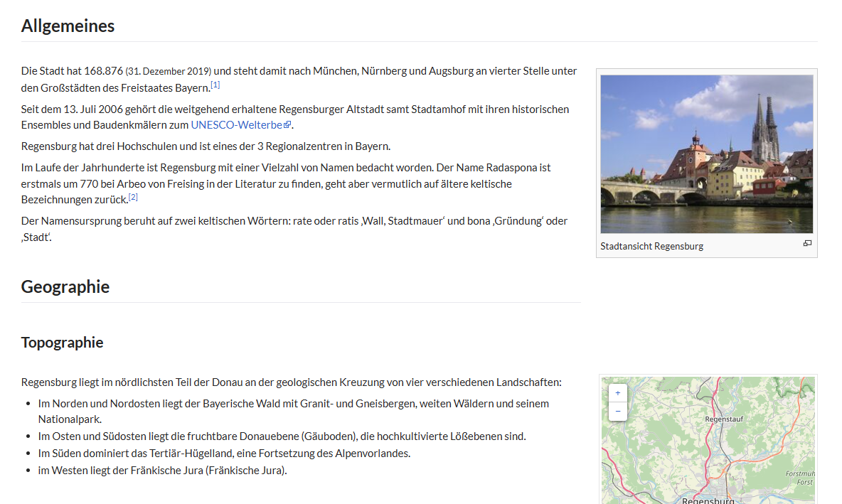Click the Bayerische Wald bullet item
The image size is (842, 504).
(293, 404)
